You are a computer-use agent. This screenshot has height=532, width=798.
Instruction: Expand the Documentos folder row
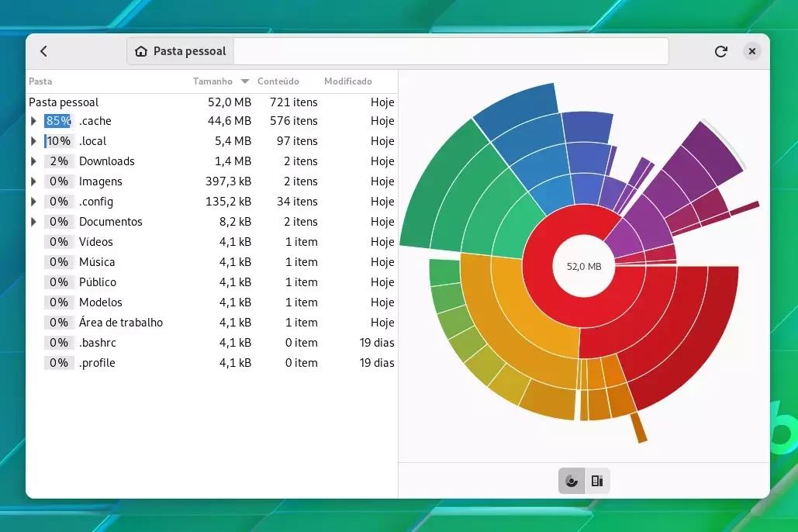(33, 222)
